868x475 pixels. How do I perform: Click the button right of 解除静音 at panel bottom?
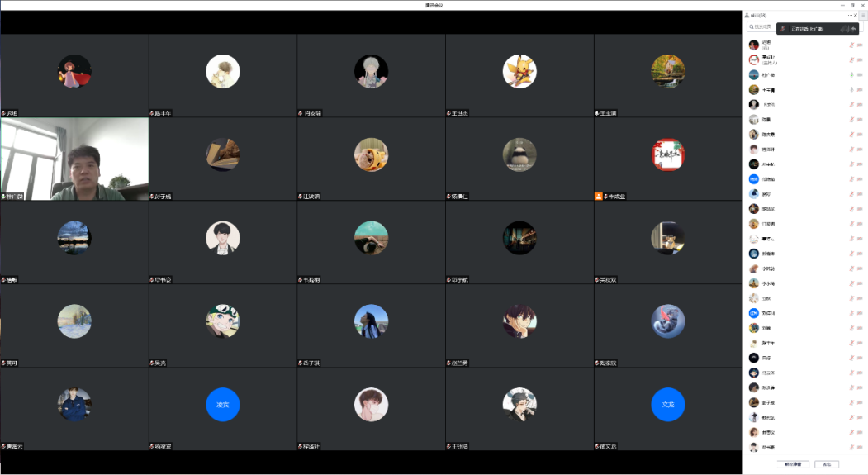(x=826, y=464)
